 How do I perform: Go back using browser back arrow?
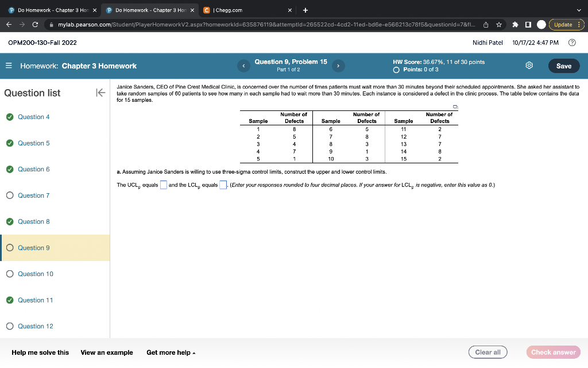click(9, 24)
